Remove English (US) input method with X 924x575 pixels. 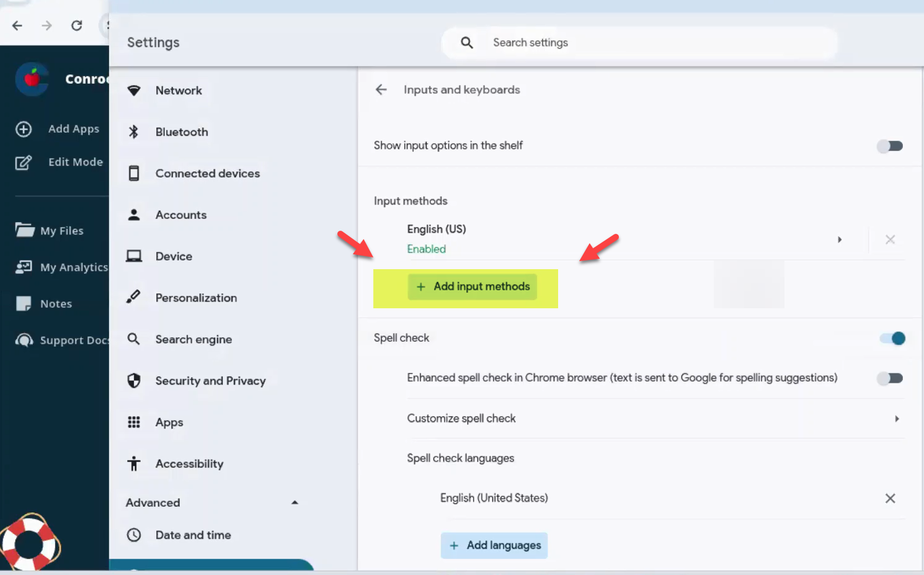[890, 239]
